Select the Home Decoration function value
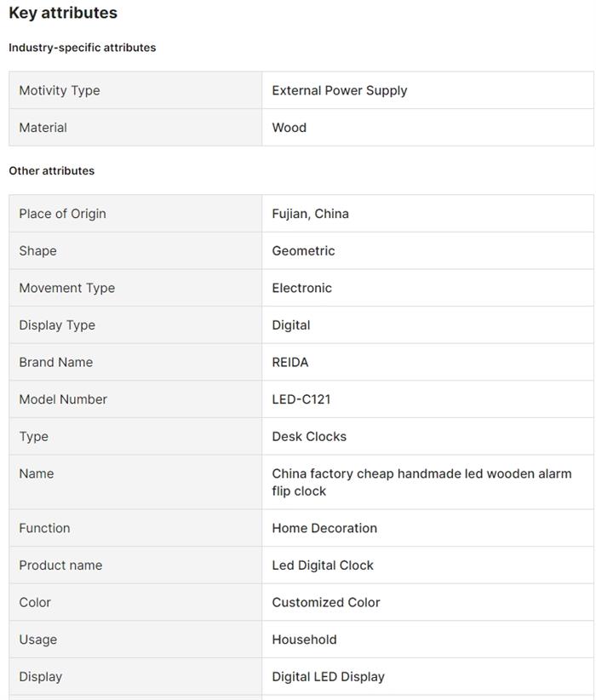 (324, 528)
